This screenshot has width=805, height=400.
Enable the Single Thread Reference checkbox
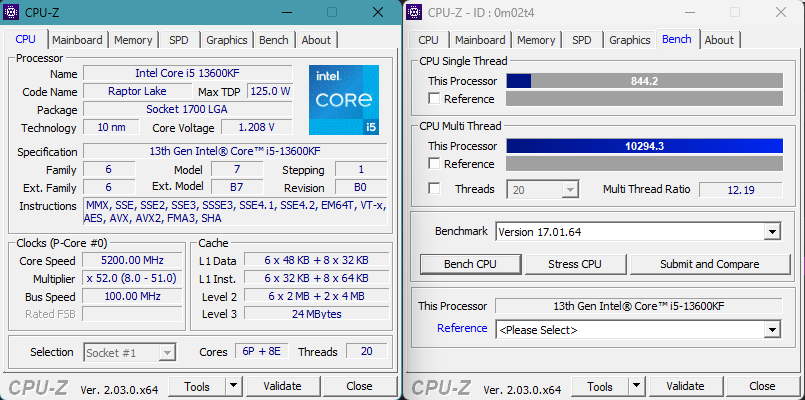pyautogui.click(x=434, y=99)
